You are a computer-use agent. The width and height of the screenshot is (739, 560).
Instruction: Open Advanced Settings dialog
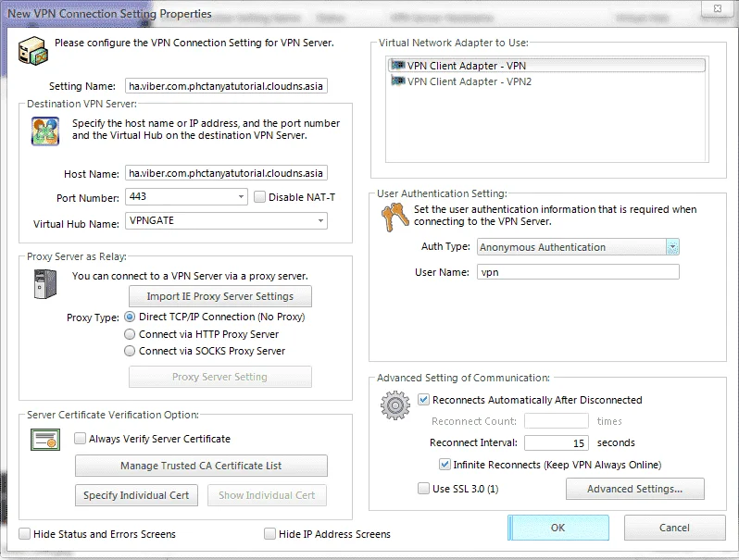(635, 489)
